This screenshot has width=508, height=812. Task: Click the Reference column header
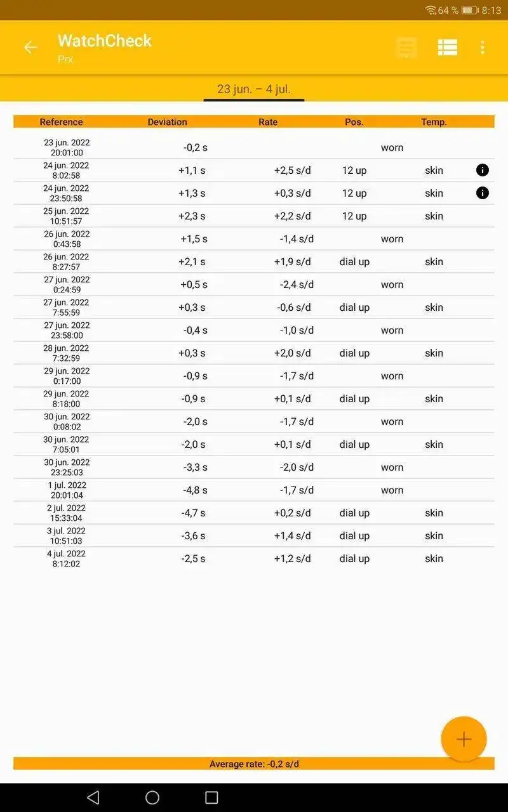click(x=61, y=122)
